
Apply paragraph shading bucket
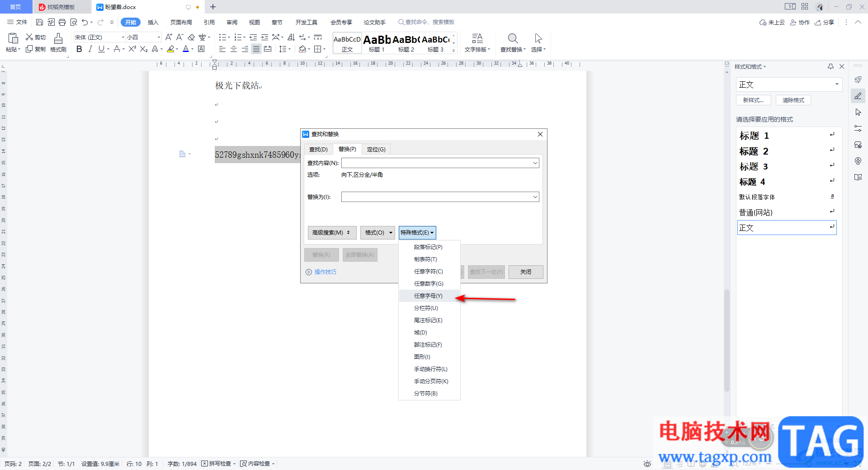pyautogui.click(x=302, y=49)
